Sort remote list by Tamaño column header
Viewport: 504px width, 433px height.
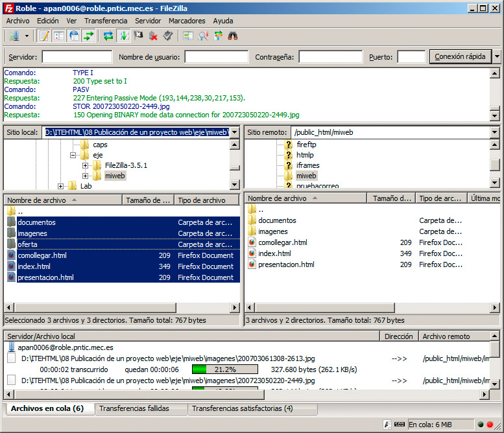(392, 198)
